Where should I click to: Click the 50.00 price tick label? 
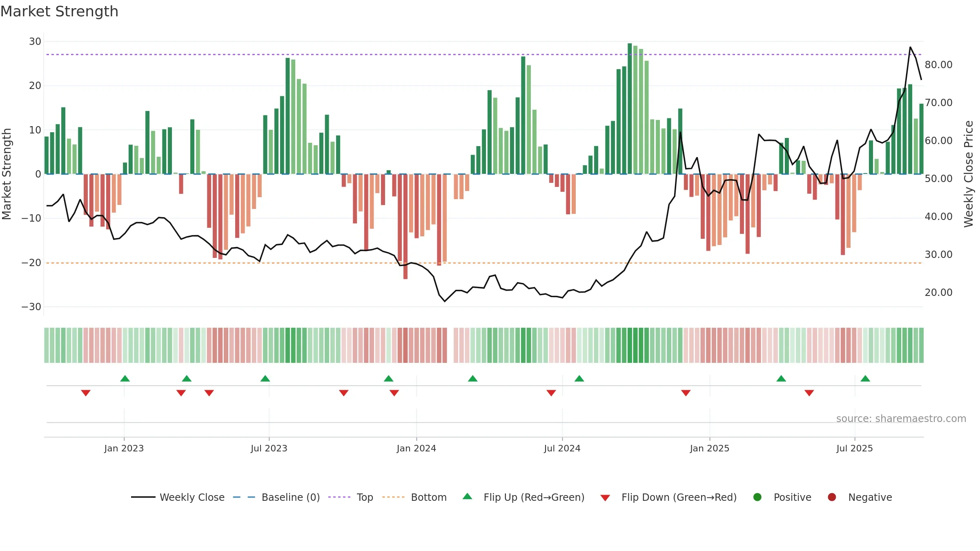[x=939, y=179]
